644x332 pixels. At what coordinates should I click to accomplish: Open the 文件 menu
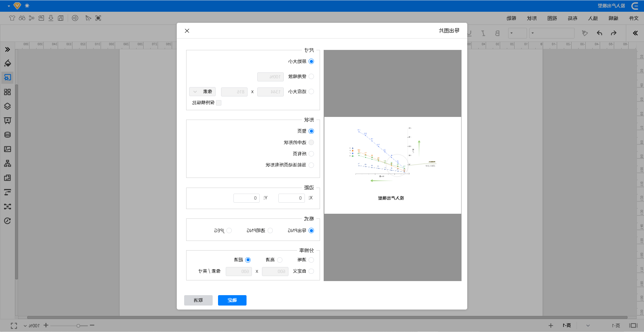[x=634, y=18]
